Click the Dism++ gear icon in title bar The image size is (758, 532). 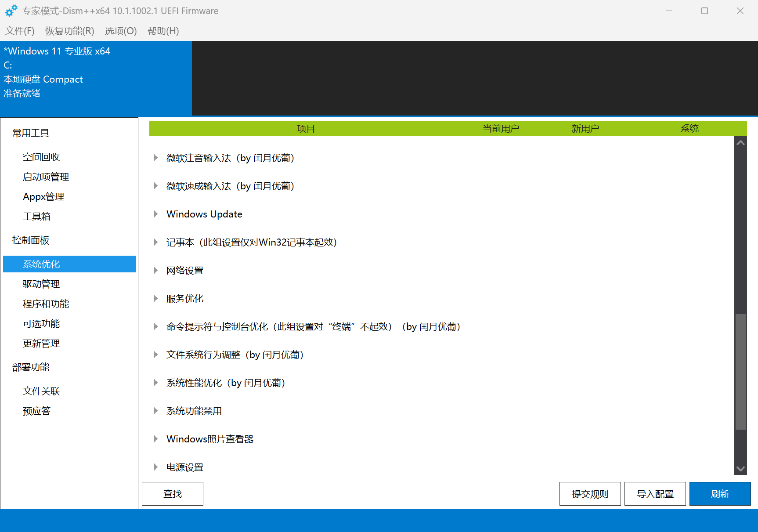[x=11, y=11]
